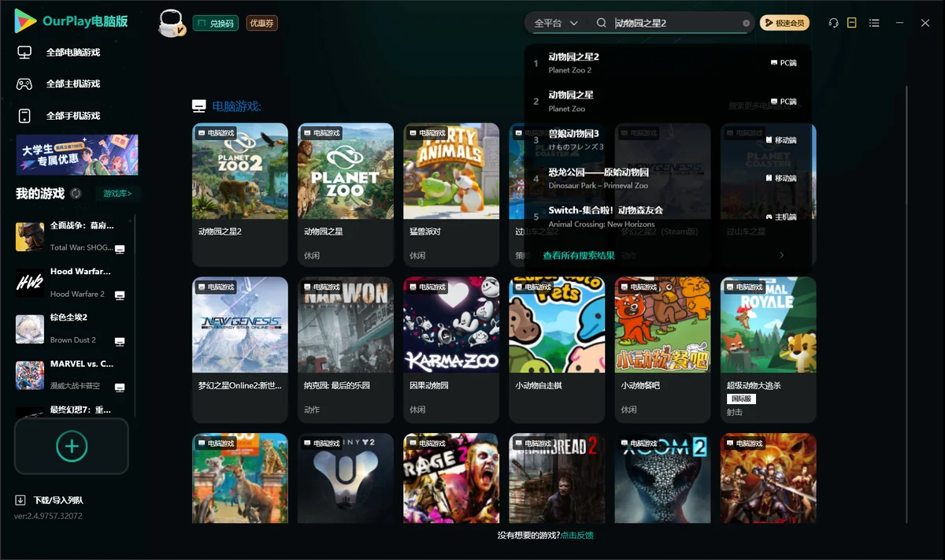Open the Party Animals 猛兽派对 card
The image size is (945, 560).
(x=451, y=195)
